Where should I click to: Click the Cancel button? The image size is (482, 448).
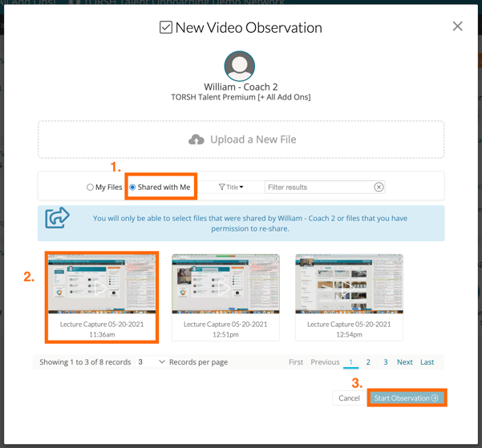[349, 398]
